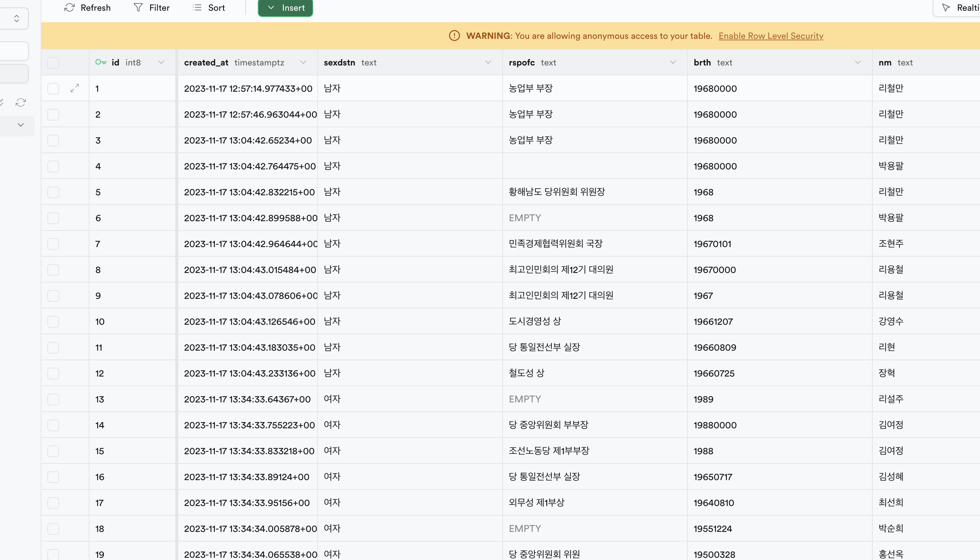Open the Sort list option
Image resolution: width=980 pixels, height=560 pixels.
(209, 8)
